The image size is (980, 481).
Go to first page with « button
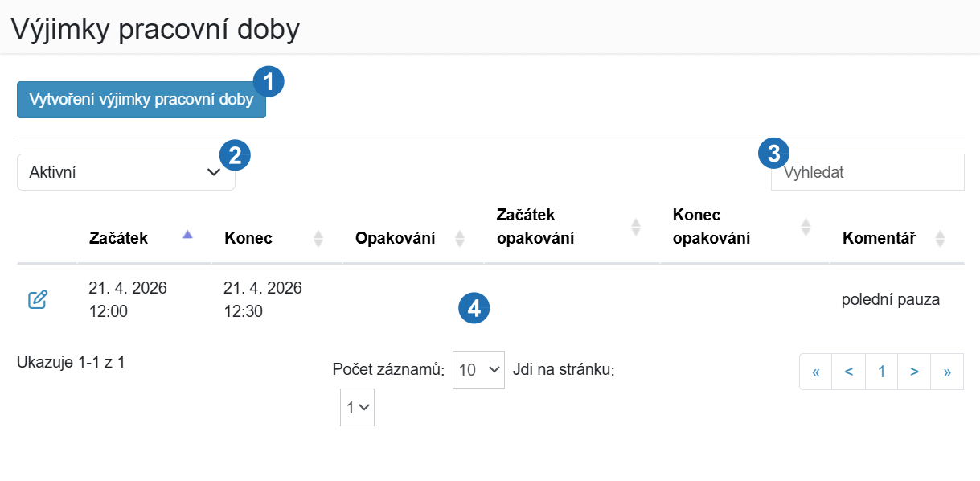[x=816, y=372]
